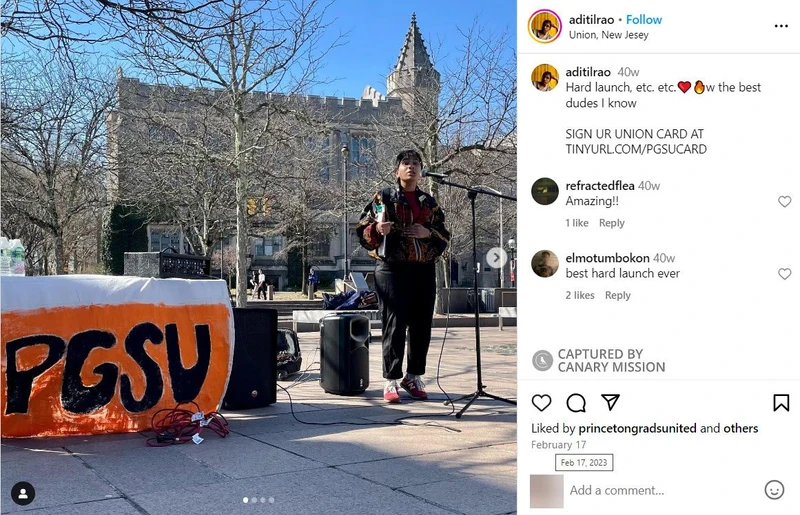Reply to elmotumbokon's comment
Viewport: 800px width, 515px height.
[618, 296]
